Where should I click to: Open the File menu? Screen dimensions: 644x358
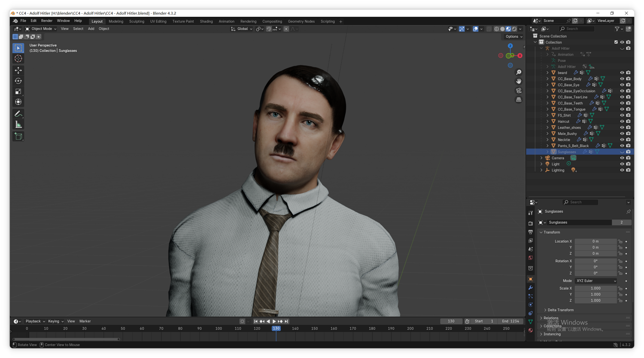click(x=23, y=21)
